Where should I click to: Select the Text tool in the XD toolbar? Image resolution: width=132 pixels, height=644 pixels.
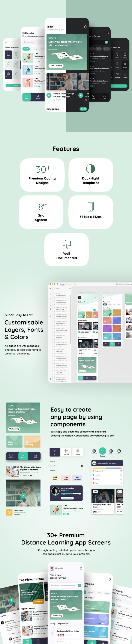point(50,309)
